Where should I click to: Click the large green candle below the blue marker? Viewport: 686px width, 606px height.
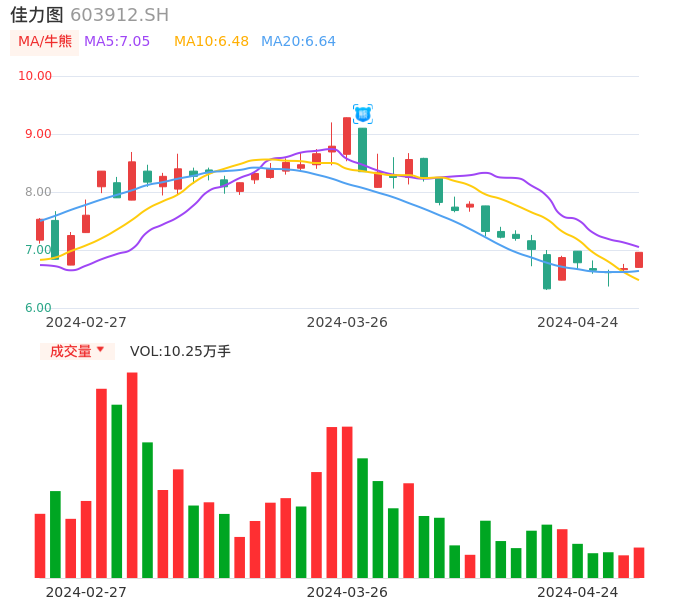coord(362,148)
